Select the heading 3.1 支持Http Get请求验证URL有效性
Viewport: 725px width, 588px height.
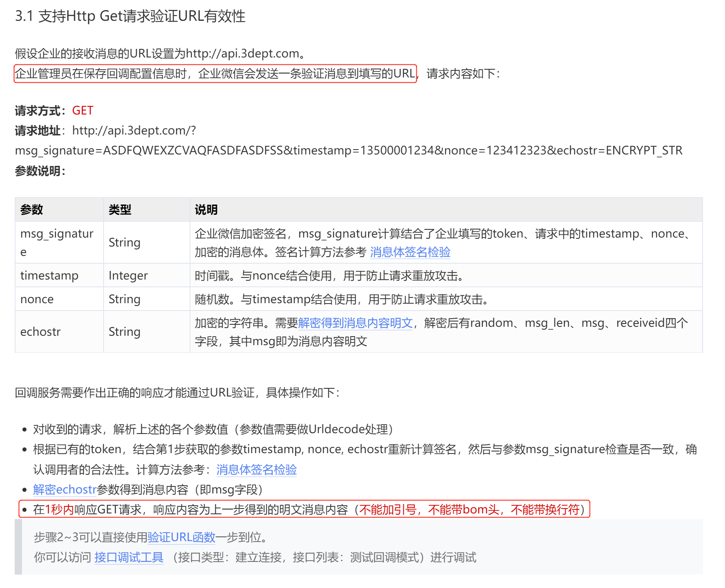tap(129, 17)
